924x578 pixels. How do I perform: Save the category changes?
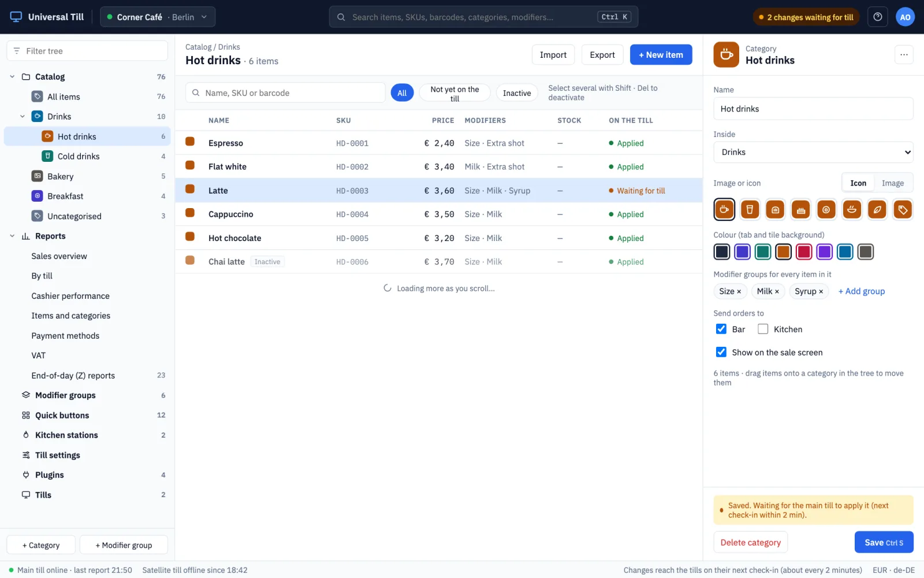(x=884, y=542)
